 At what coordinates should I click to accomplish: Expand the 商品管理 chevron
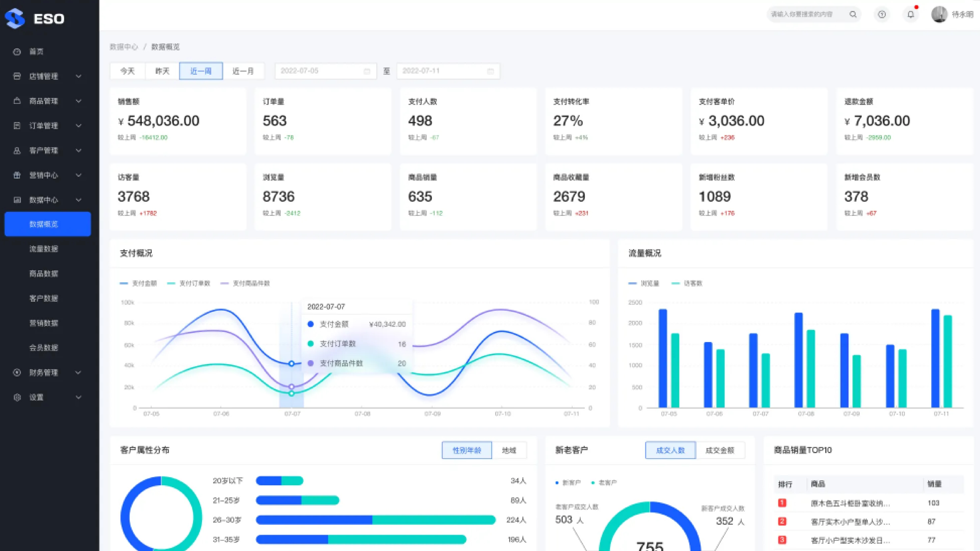(x=79, y=101)
